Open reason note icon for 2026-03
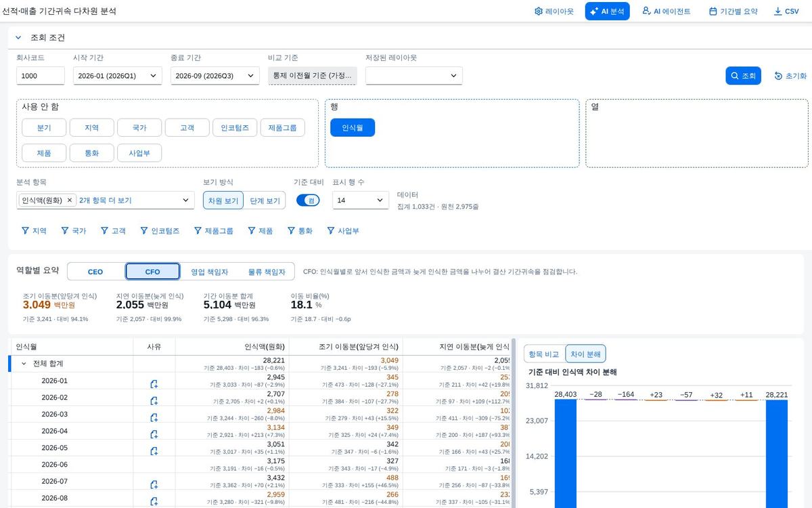Viewport: 812px width, 508px height. point(154,418)
